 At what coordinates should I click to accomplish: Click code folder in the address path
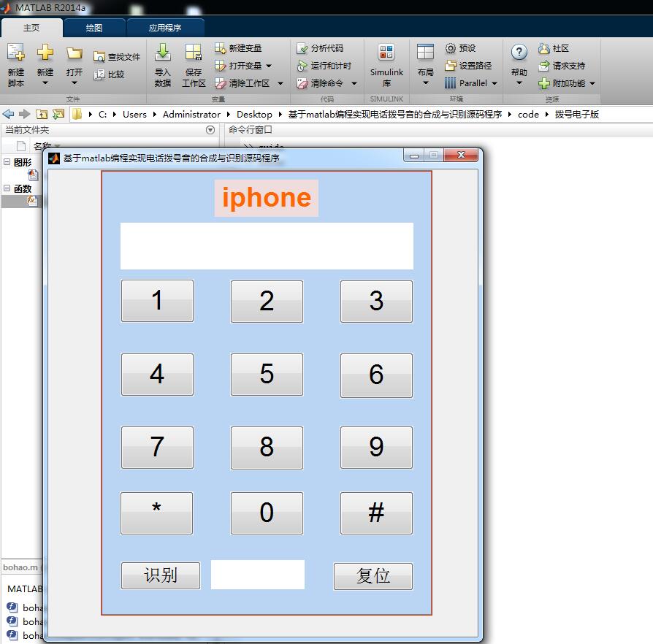pos(528,114)
